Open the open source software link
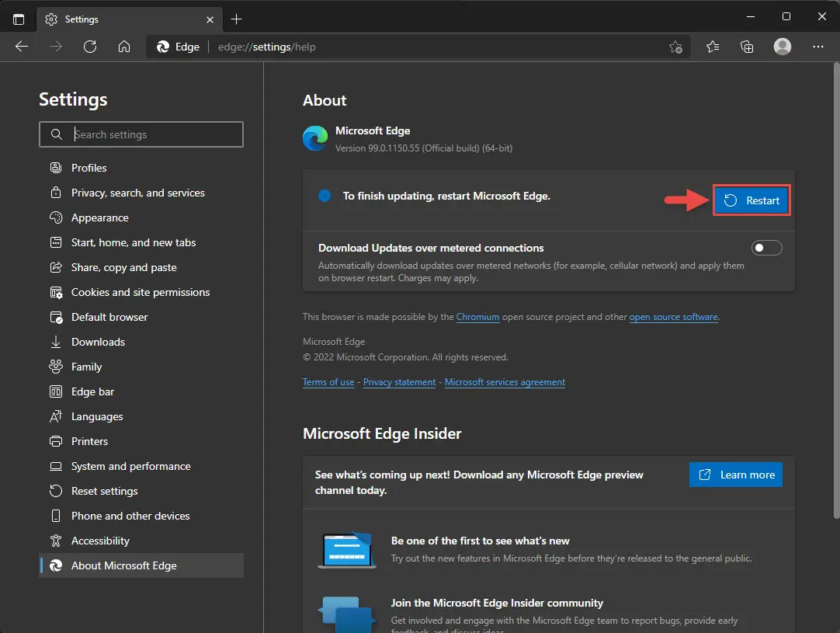 click(x=673, y=317)
